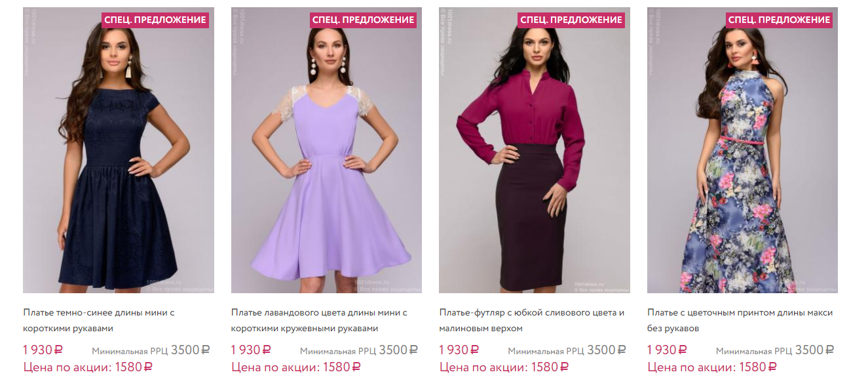This screenshot has height=387, width=868.
Task: Click 'Минимальная РРЦ 3500' under lavender dress
Action: pos(359,350)
